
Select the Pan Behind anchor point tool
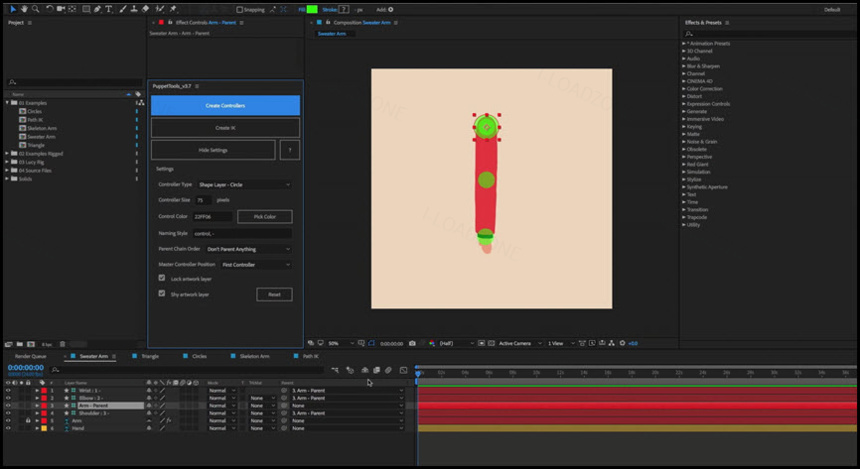pyautogui.click(x=72, y=9)
